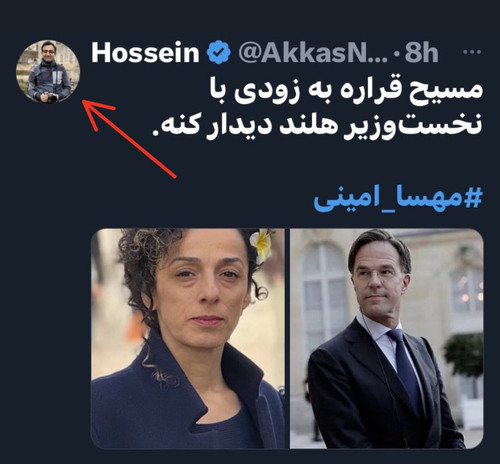Viewport: 500px width, 464px height.
Task: Click the red arrow's tail end
Action: [173, 175]
